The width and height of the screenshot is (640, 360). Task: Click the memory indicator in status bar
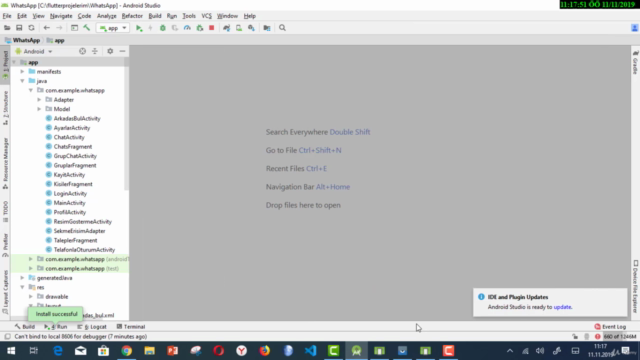(620, 337)
